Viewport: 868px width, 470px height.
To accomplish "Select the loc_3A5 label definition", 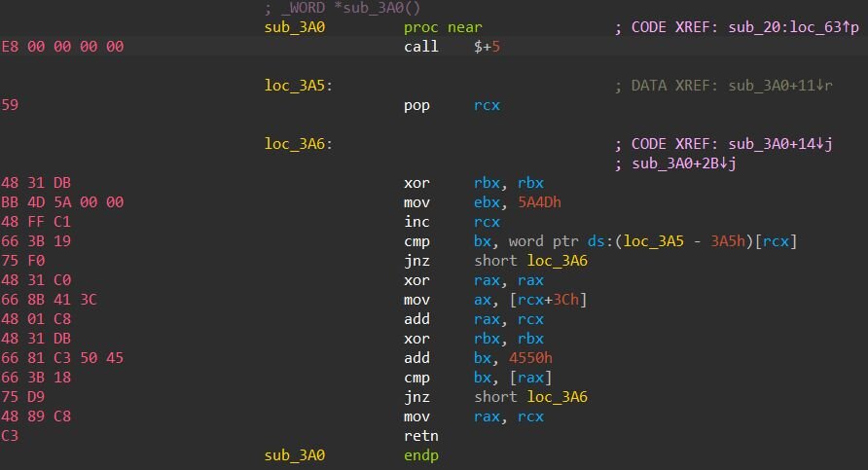I will pos(296,86).
